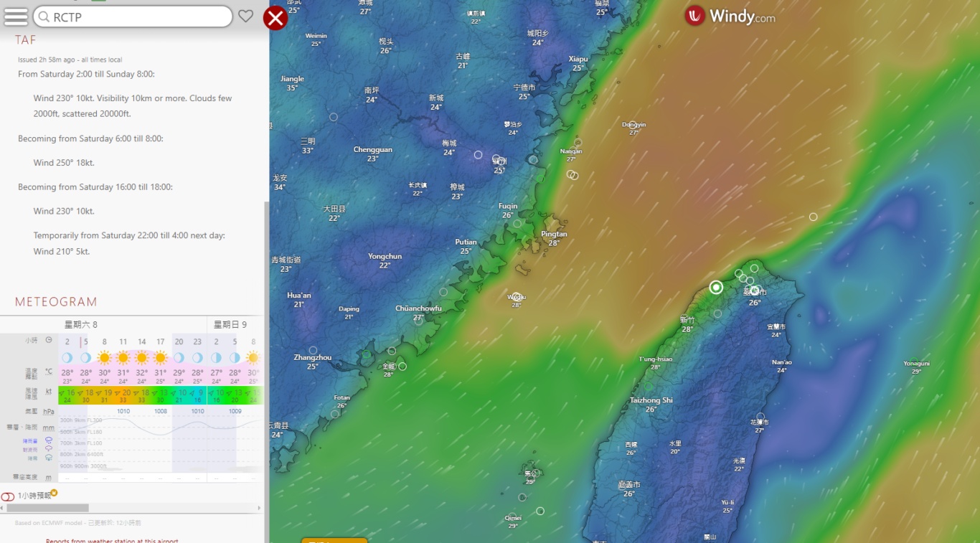980x543 pixels.
Task: Click the 'Based on ECMWF model' footer text
Action: 78,523
